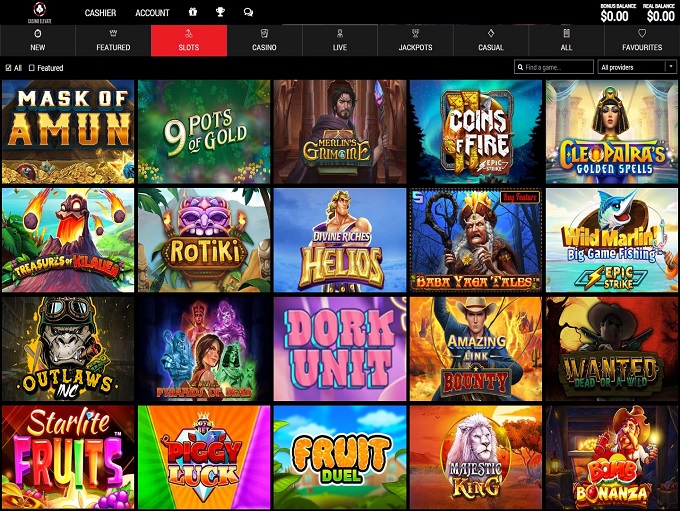Launch the Dork Unit game tile
This screenshot has height=511, width=680.
pyautogui.click(x=340, y=347)
